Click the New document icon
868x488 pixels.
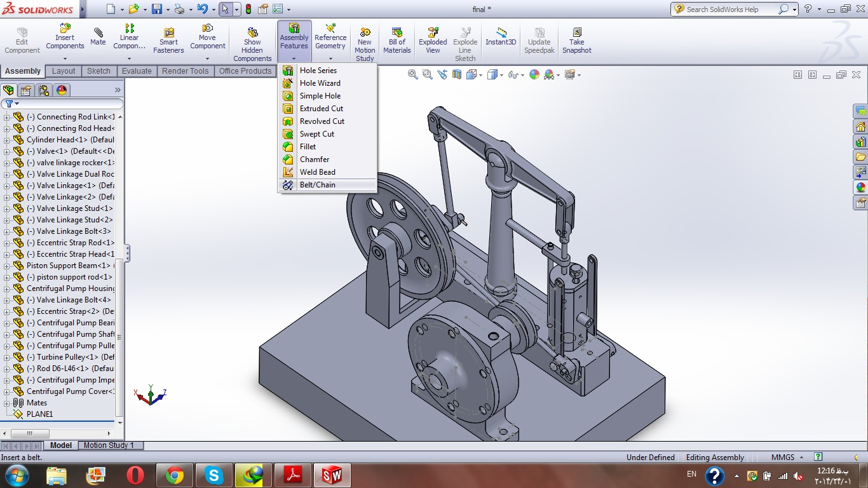point(111,9)
